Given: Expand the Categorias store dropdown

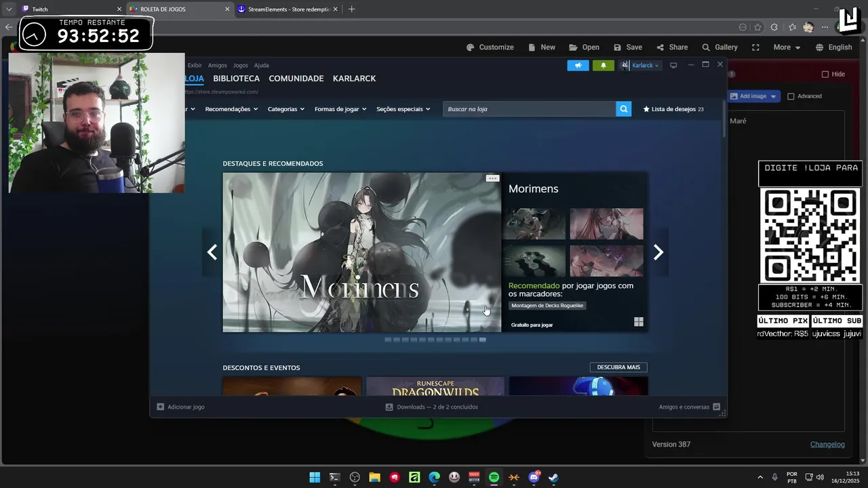Looking at the screenshot, I should (286, 109).
